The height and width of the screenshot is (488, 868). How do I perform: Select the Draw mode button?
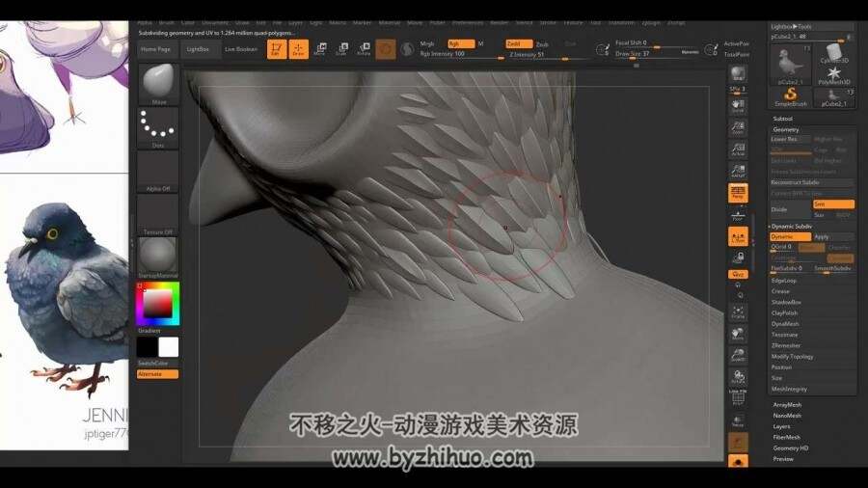click(298, 49)
